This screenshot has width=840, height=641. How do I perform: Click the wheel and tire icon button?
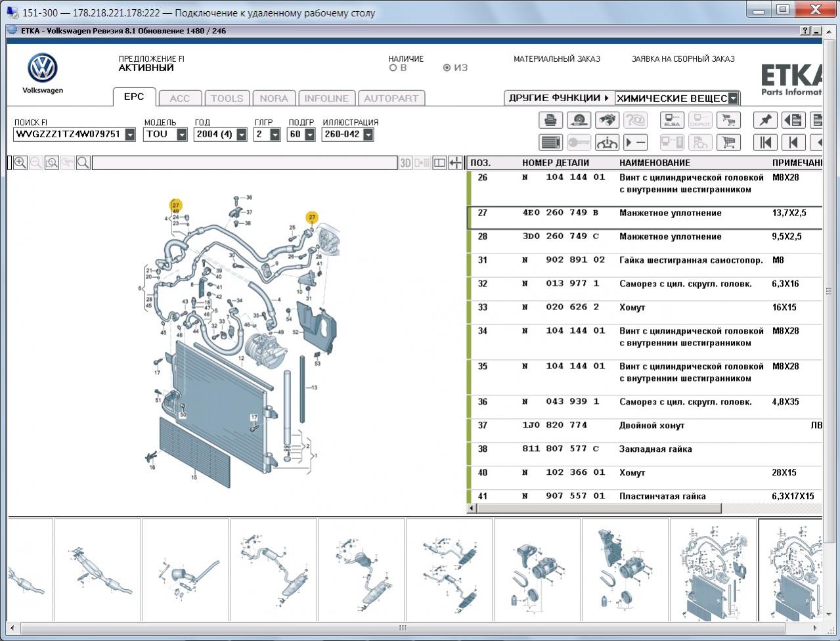(x=579, y=120)
